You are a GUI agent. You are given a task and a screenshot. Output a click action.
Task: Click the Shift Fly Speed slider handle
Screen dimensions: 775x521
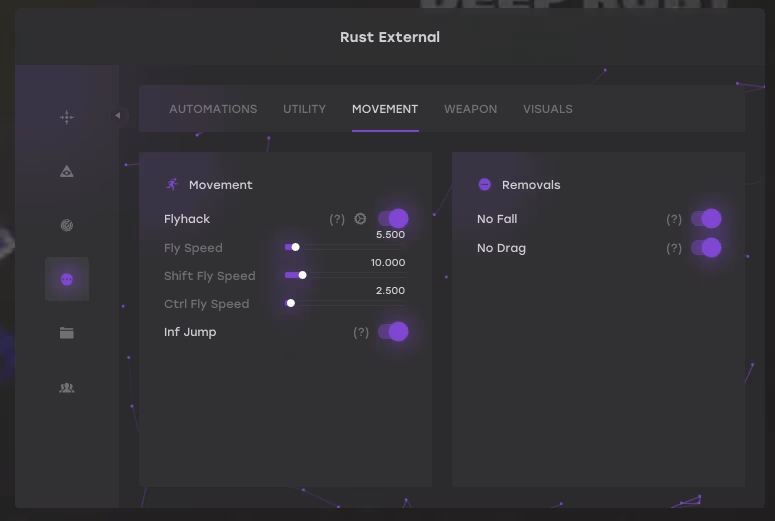click(x=302, y=275)
